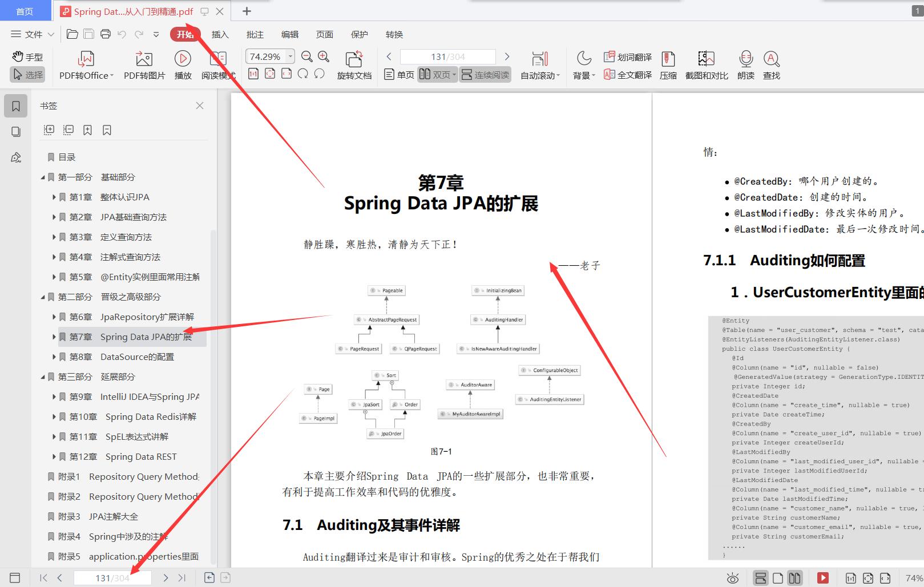This screenshot has width=924, height=587.
Task: Switch to the 插入 tab
Action: tap(220, 34)
